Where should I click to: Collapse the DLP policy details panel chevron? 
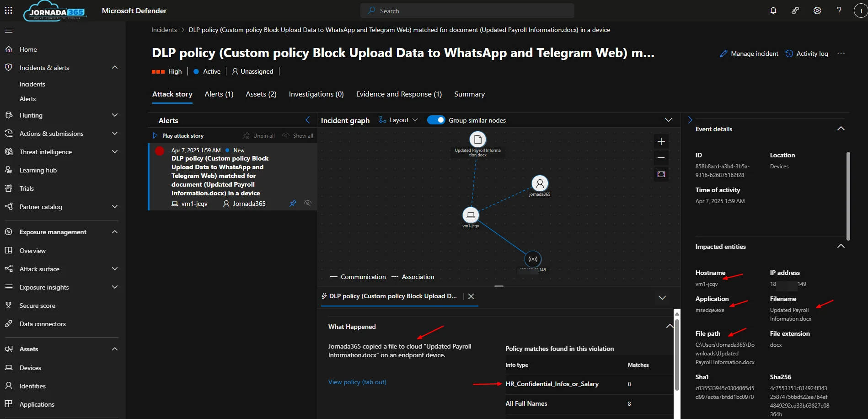(x=662, y=297)
